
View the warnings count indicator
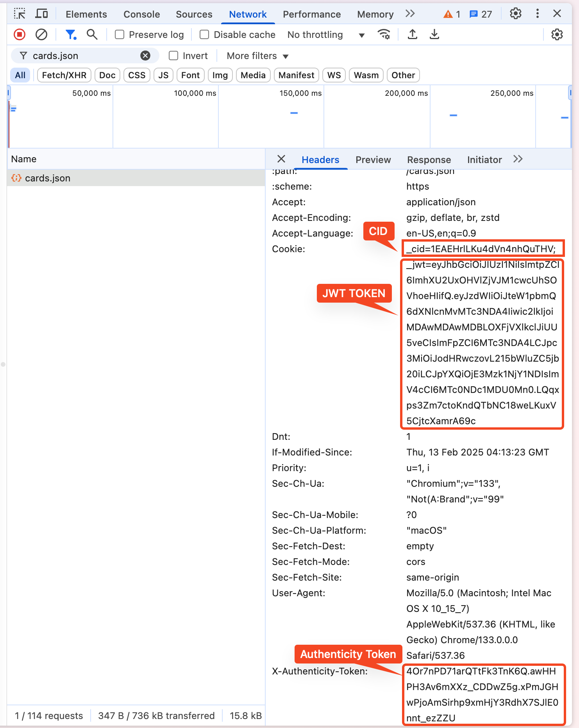(x=452, y=14)
